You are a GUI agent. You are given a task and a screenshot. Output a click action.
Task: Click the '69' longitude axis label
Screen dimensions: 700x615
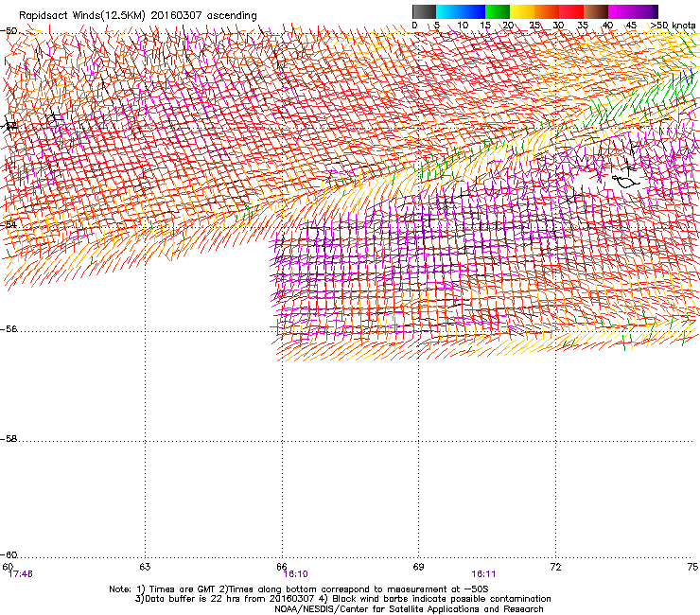(418, 567)
